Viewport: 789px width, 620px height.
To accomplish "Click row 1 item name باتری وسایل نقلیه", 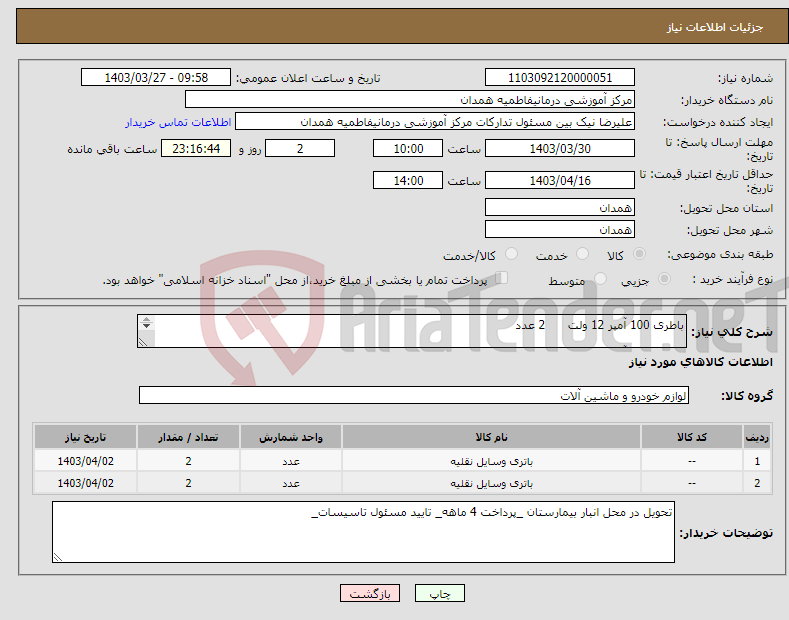I will (x=491, y=461).
